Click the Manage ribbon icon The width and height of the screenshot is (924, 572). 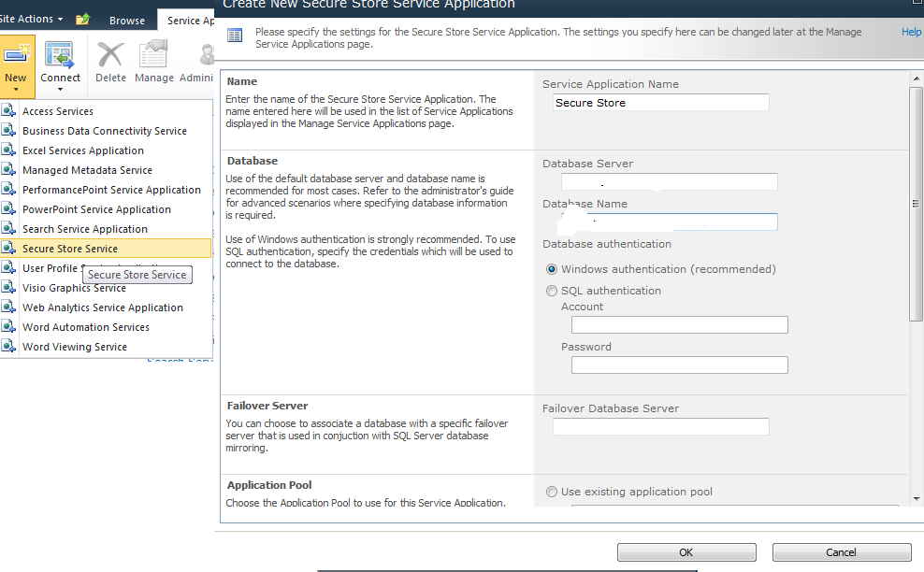[x=154, y=56]
